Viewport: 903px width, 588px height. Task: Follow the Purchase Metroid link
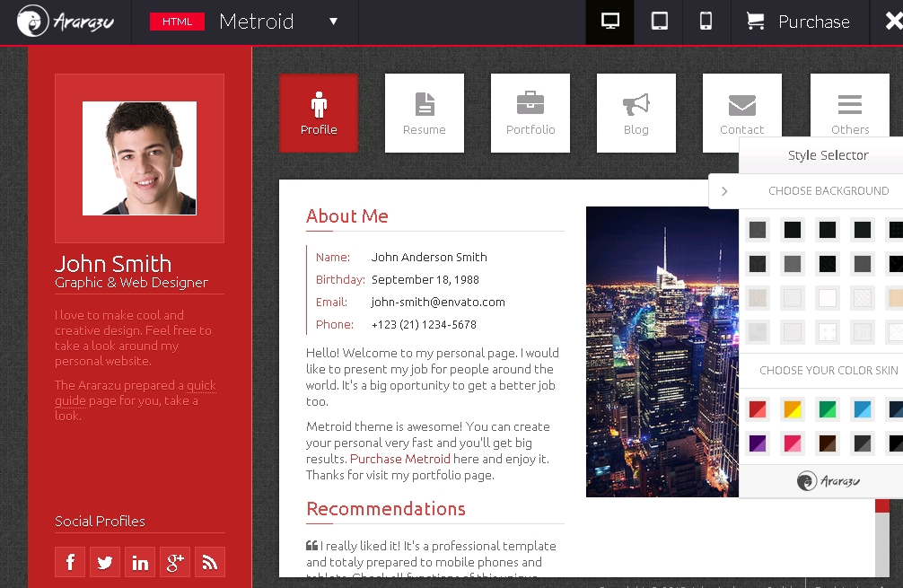(400, 459)
